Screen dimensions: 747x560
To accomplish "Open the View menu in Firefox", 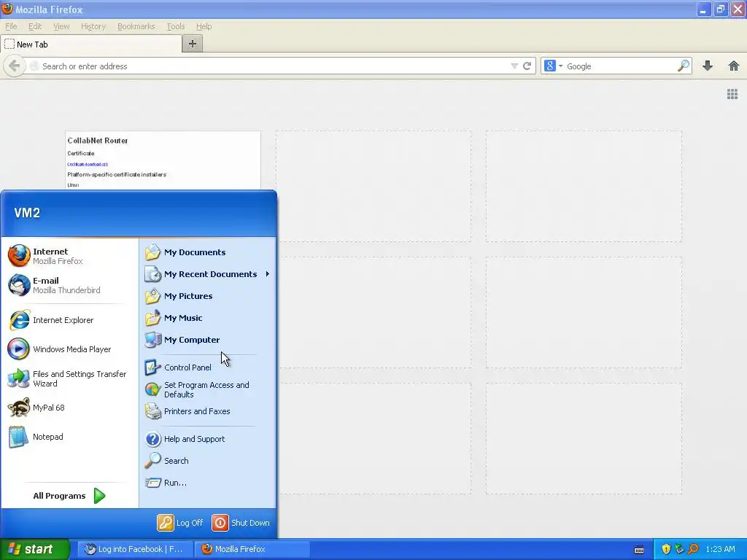I will tap(61, 26).
